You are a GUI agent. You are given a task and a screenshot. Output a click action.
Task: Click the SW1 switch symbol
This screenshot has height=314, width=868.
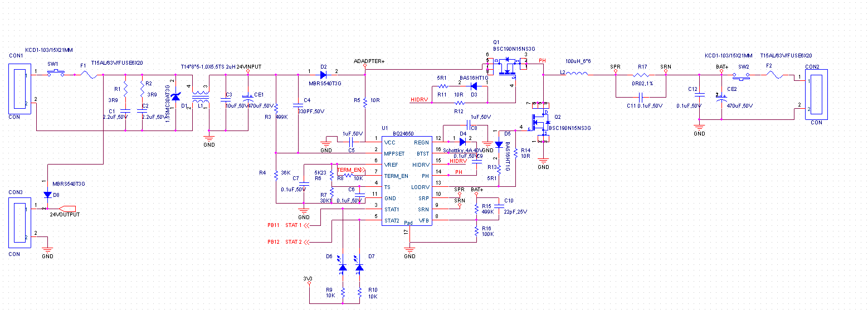pos(55,73)
